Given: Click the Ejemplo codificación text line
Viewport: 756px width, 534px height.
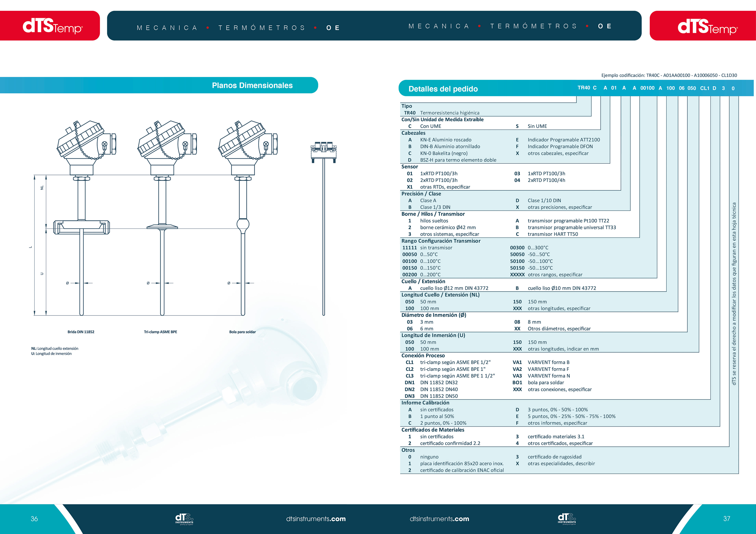Looking at the screenshot, I should tap(669, 75).
